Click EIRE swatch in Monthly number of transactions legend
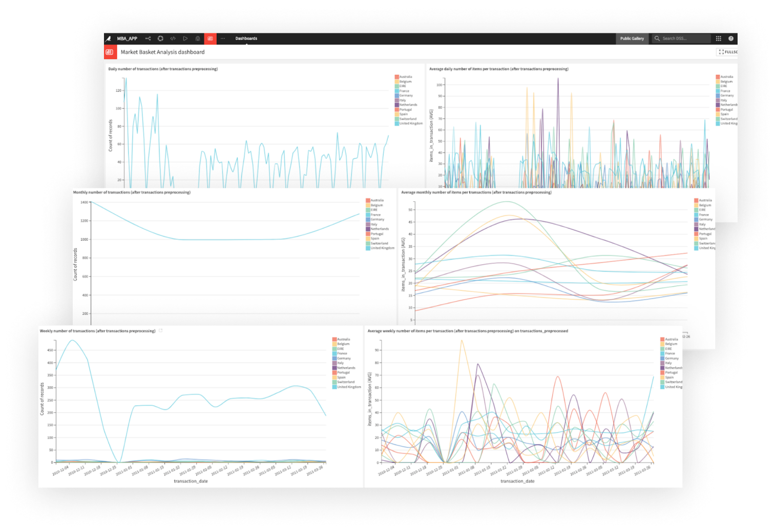Screen dimensions: 776x532 (x=368, y=210)
